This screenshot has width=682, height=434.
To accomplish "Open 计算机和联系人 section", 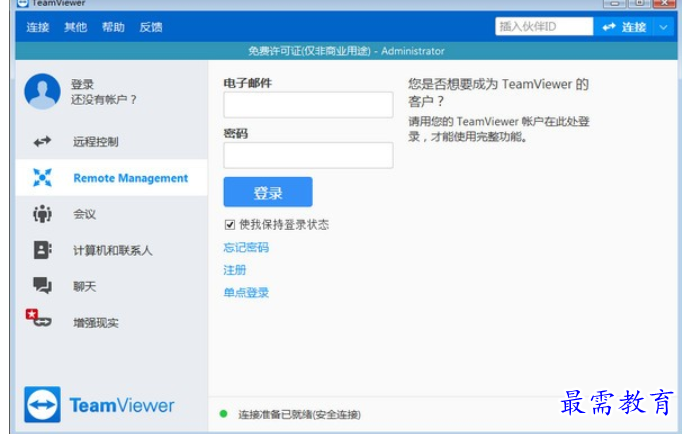I will pyautogui.click(x=111, y=250).
